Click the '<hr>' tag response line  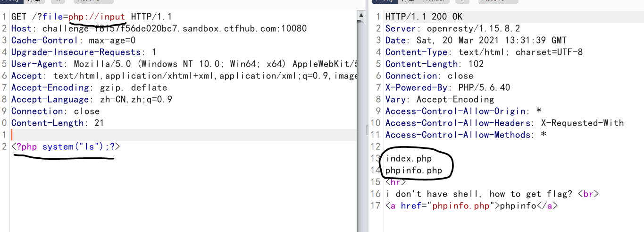(396, 182)
